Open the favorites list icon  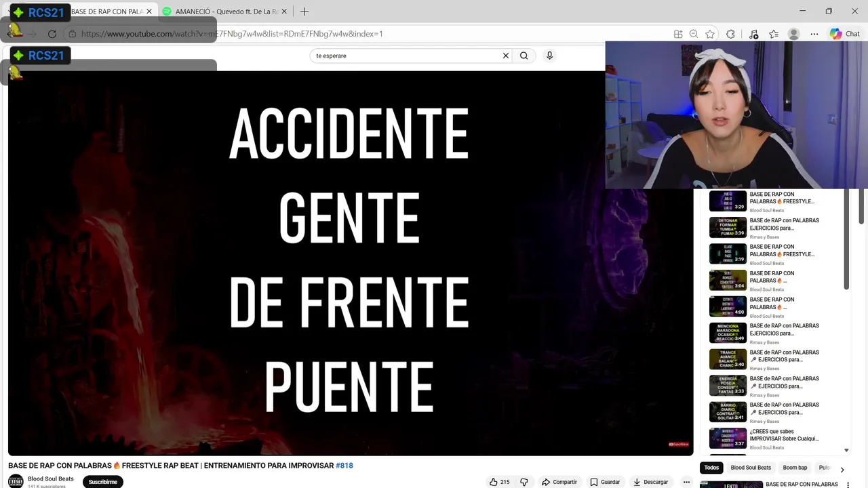coord(774,34)
